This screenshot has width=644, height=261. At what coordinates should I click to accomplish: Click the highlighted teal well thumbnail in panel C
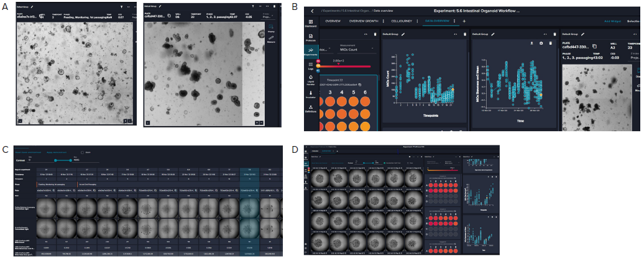click(250, 219)
